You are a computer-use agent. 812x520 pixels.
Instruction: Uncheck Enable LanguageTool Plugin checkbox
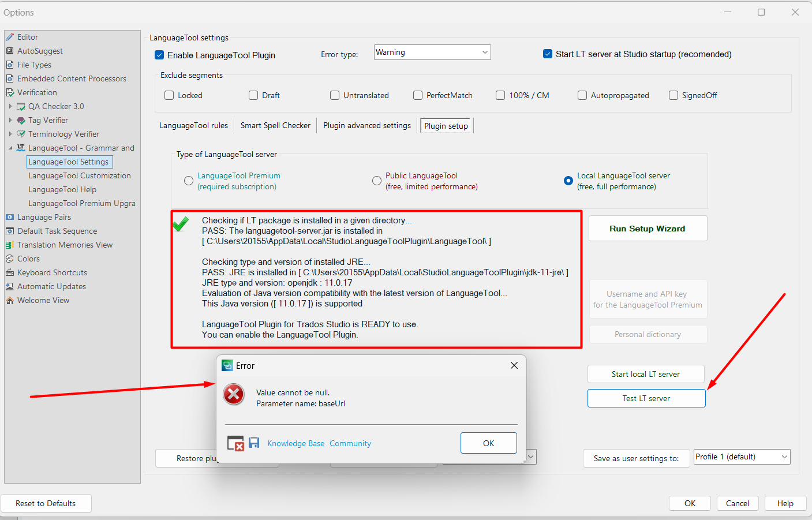159,55
